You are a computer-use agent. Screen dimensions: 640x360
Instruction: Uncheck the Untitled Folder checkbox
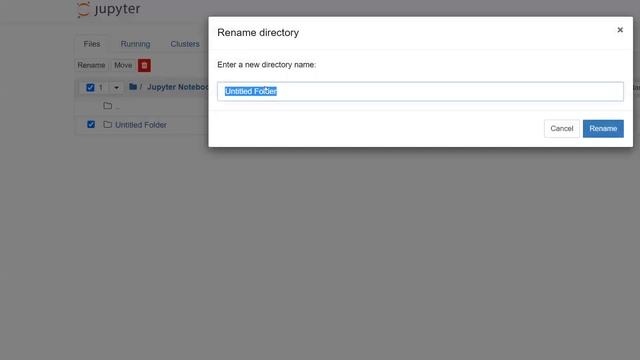(91, 124)
